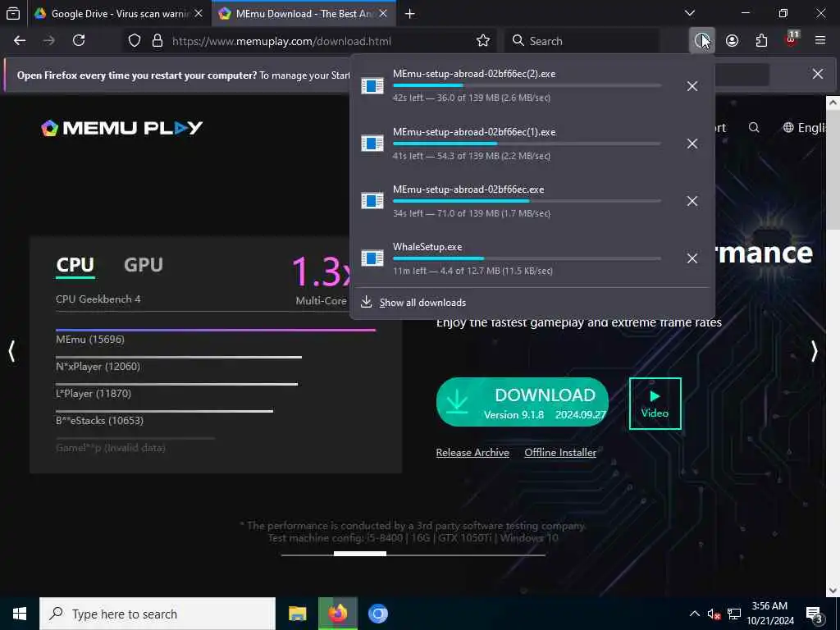This screenshot has height=630, width=840.
Task: Click the WhaleSetup.exe file icon
Action: tap(372, 258)
